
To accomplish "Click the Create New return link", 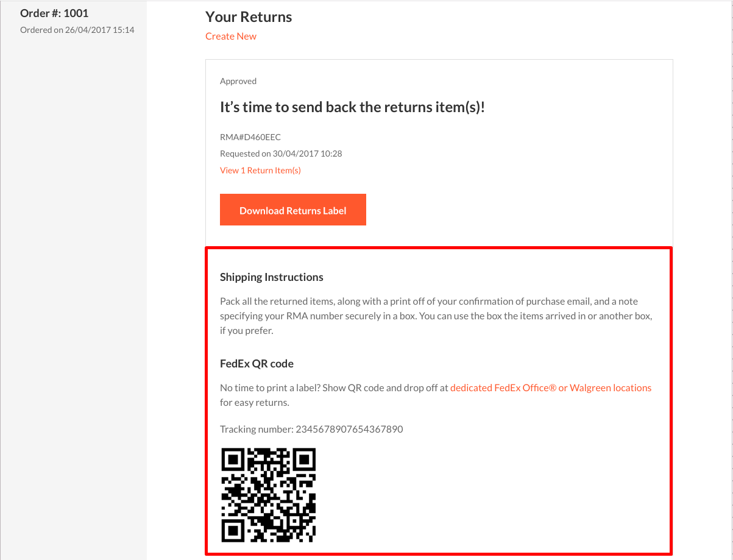I will click(x=231, y=36).
